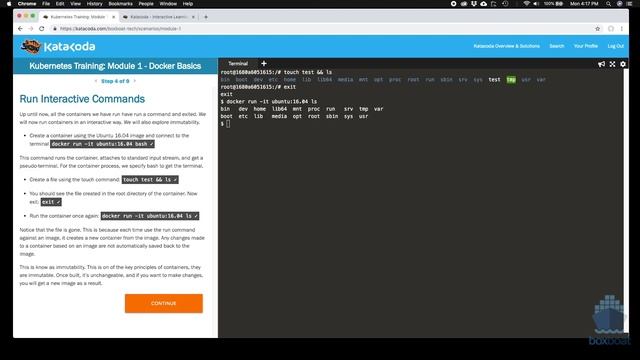Go to previous step chevron
Viewport: 640px width, 360px height.
pyautogui.click(x=96, y=81)
